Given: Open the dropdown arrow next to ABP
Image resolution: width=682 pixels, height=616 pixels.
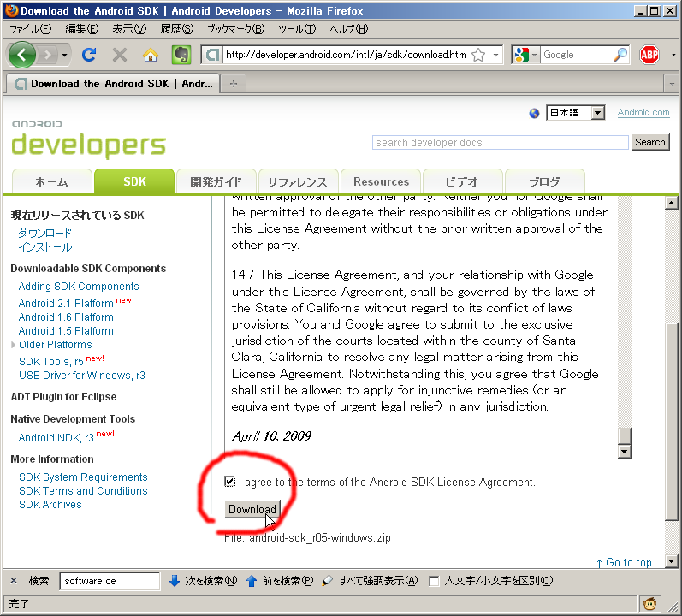Looking at the screenshot, I should (673, 56).
